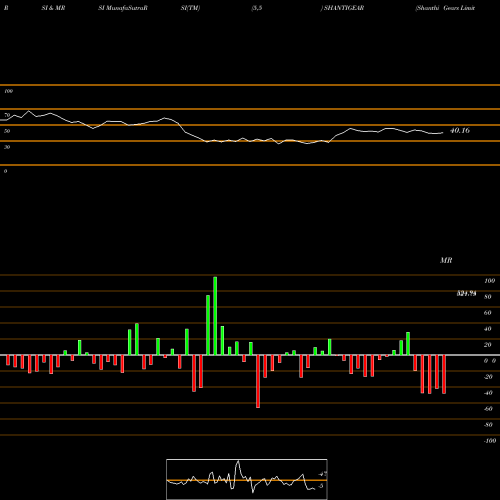Click the MR axis label 40

488,329
